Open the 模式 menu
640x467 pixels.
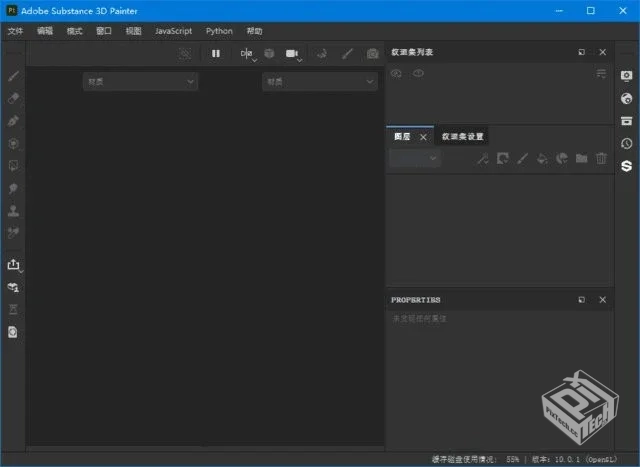[74, 31]
